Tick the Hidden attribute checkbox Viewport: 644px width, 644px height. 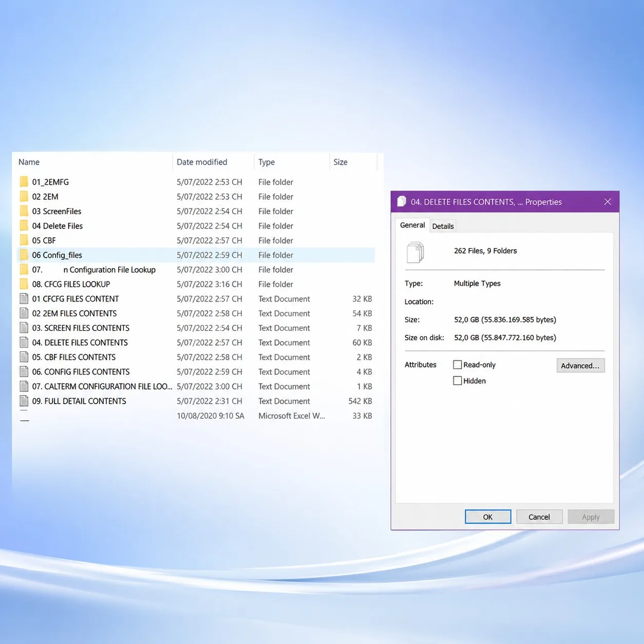point(458,381)
